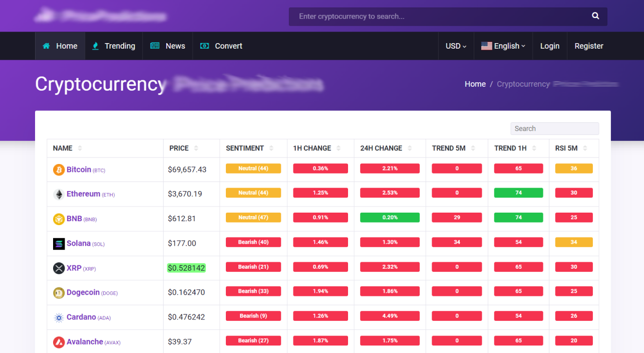Image resolution: width=644 pixels, height=353 pixels.
Task: Click the Home breadcrumb link
Action: tap(475, 84)
